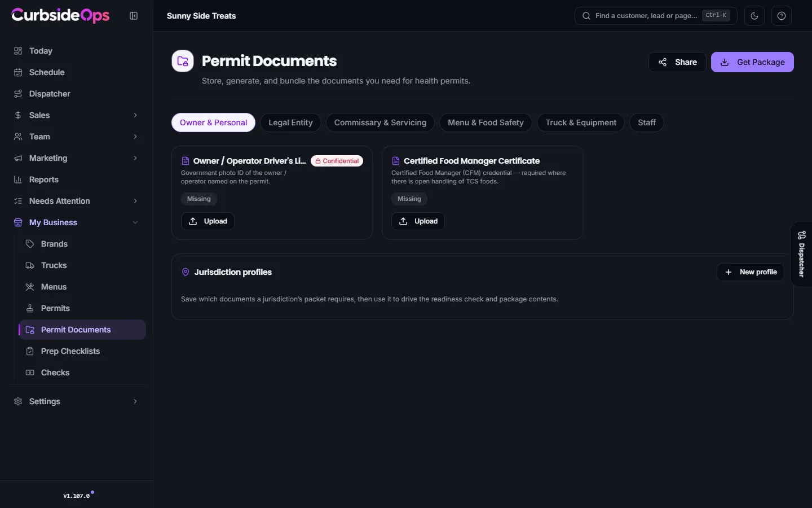Click the My Business storefront icon

(18, 222)
